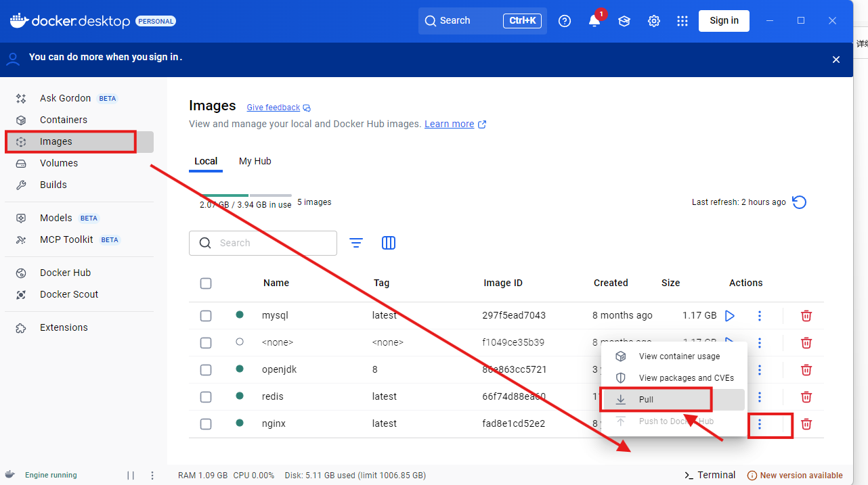Delete the <none> image
The height and width of the screenshot is (485, 868).
click(806, 342)
